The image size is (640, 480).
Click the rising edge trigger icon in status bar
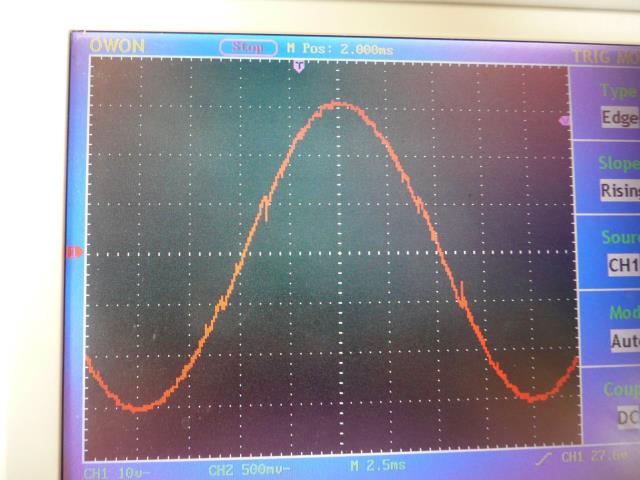(544, 457)
